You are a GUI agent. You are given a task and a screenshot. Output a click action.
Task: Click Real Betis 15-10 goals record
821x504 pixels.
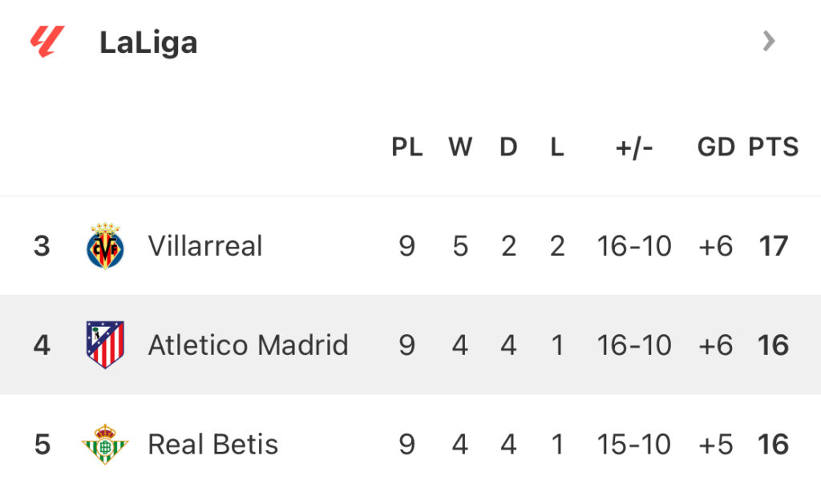click(634, 445)
